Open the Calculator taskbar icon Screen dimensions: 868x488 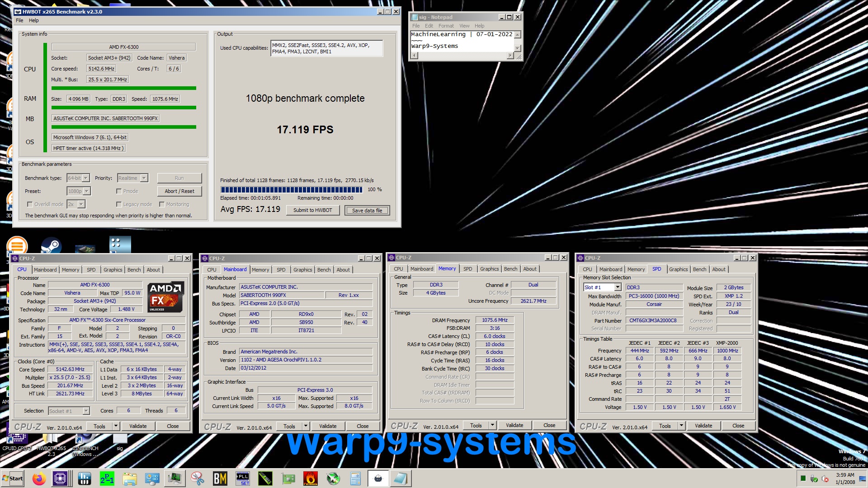click(x=355, y=478)
